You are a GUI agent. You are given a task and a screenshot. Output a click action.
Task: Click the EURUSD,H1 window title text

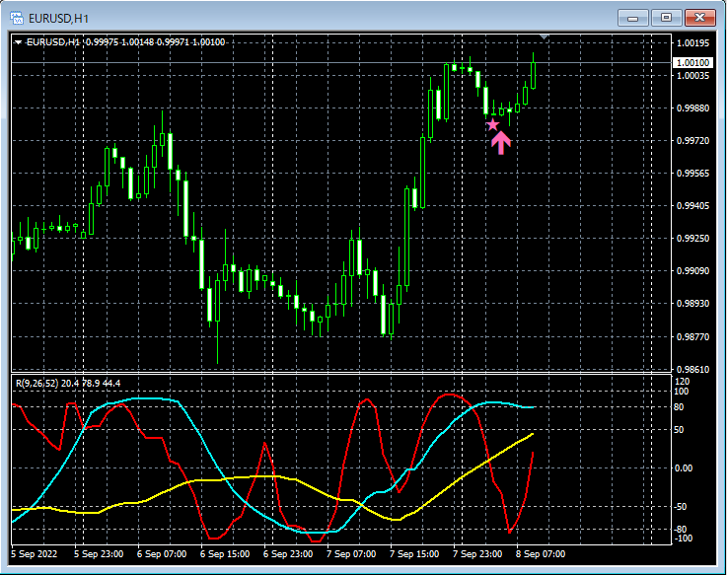[58, 19]
